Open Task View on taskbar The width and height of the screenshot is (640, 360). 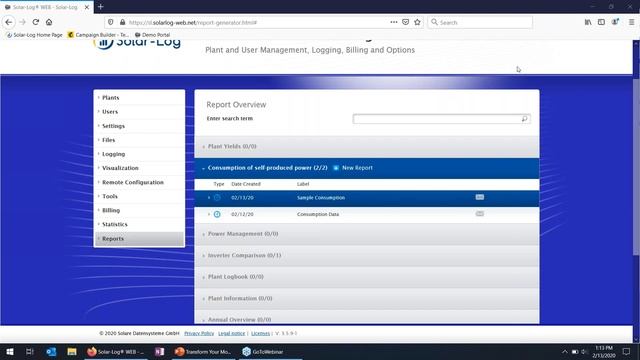click(x=29, y=351)
